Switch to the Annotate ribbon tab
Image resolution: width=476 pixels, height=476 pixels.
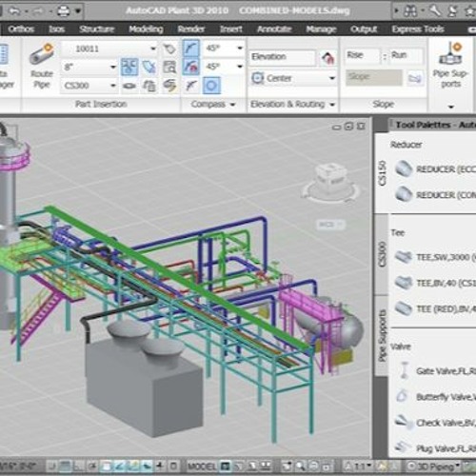(x=274, y=30)
